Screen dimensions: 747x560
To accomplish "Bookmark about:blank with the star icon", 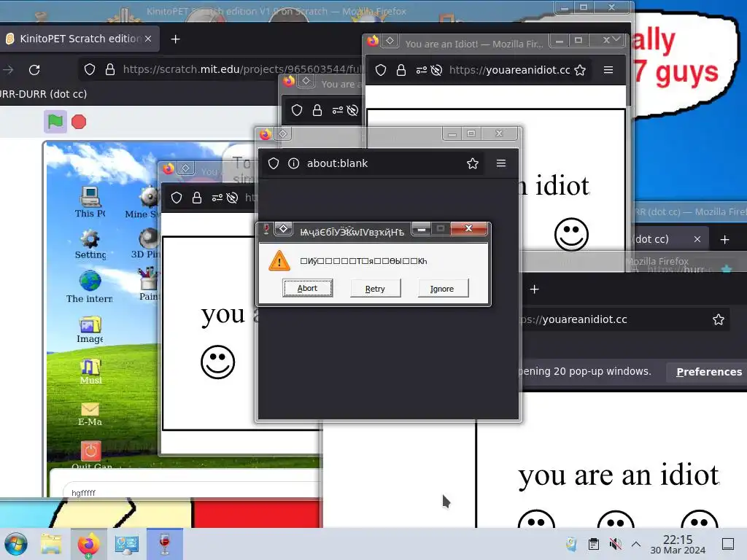I will click(x=473, y=163).
